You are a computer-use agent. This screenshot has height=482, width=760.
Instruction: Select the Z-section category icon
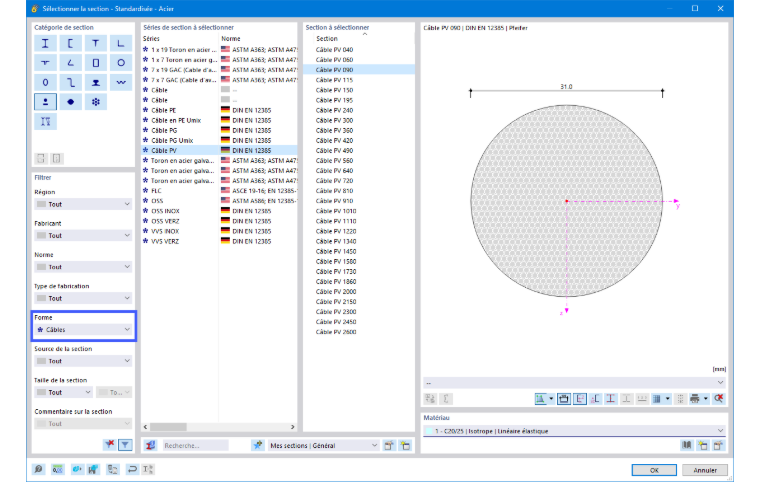click(x=70, y=82)
